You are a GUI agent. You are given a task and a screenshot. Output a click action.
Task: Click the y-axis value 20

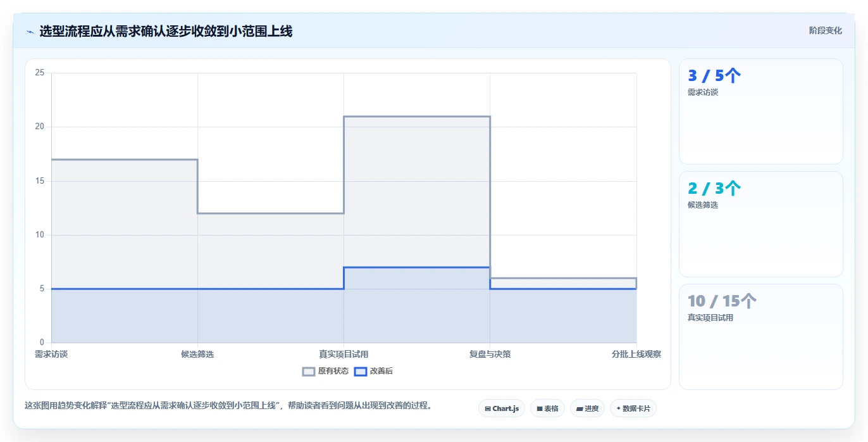pos(39,127)
